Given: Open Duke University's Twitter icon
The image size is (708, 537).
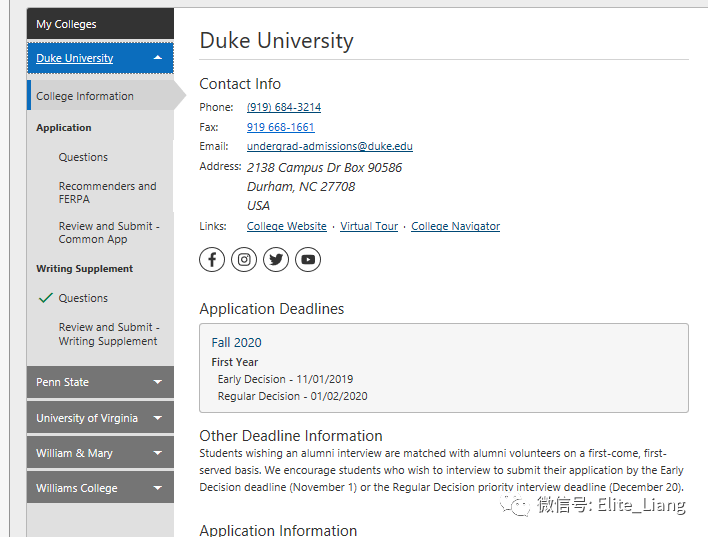Looking at the screenshot, I should pos(276,260).
